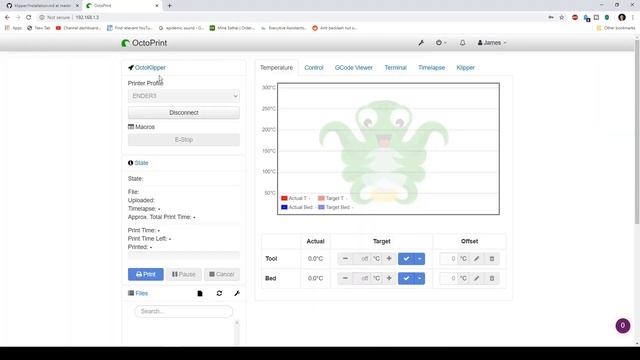Increase Bed target temperature
The width and height of the screenshot is (640, 360).
[x=389, y=278]
